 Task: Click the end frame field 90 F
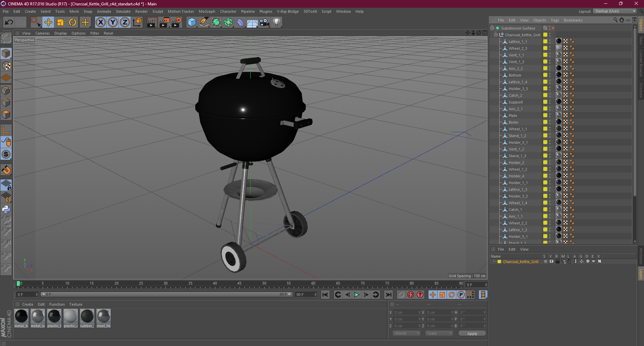[x=306, y=294]
